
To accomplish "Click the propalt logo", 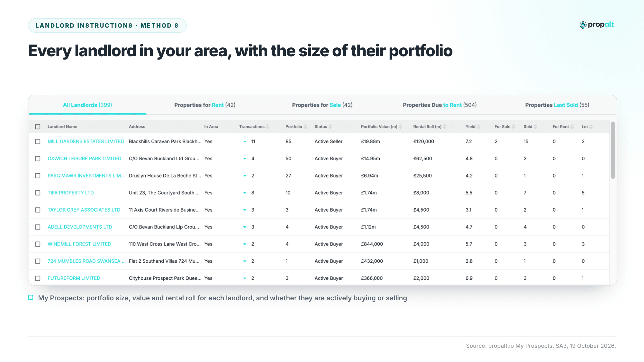I will pos(597,25).
